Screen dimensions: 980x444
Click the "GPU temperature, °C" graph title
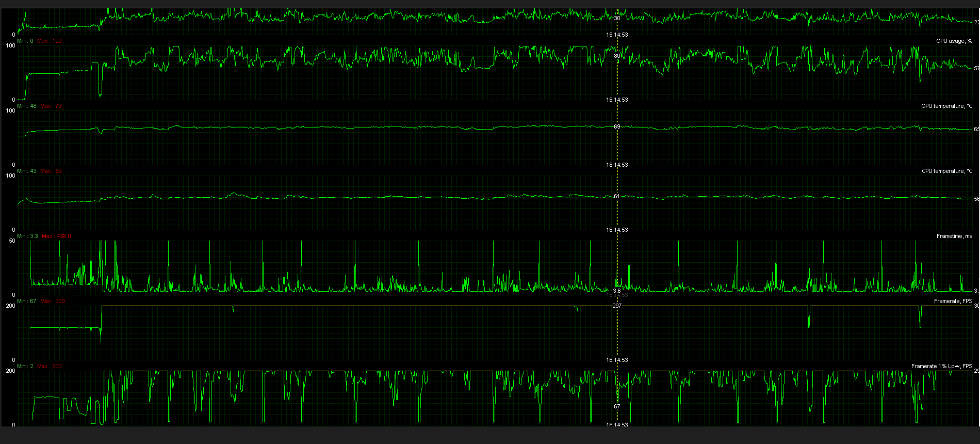(947, 106)
